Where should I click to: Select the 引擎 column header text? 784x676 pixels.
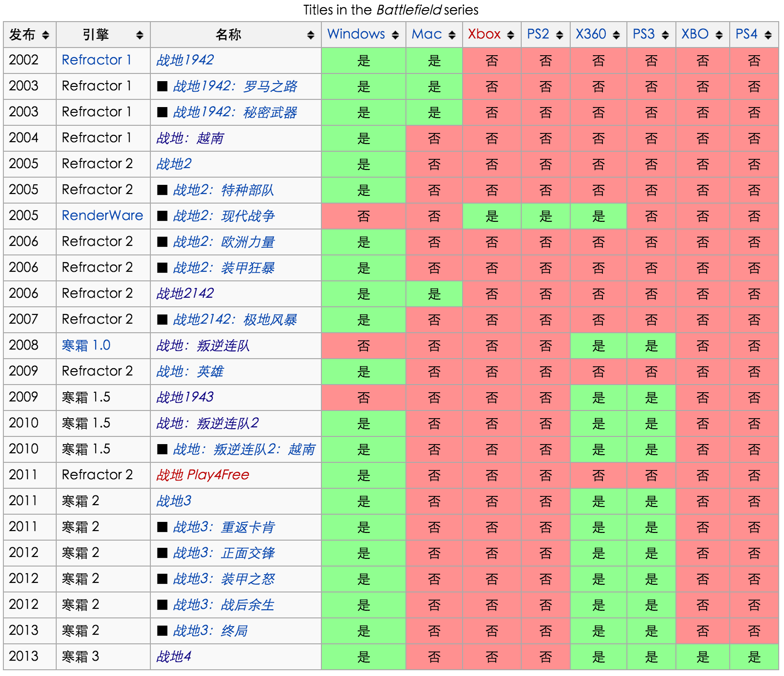pyautogui.click(x=96, y=35)
